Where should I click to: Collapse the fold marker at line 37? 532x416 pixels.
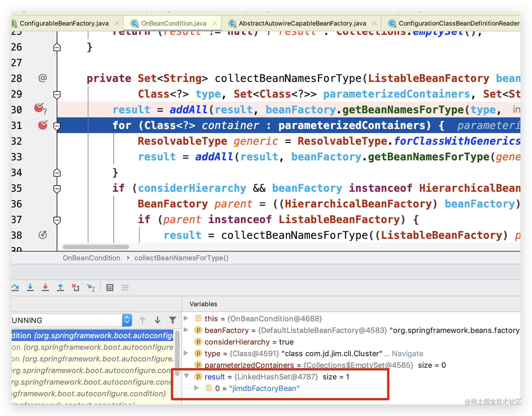click(x=57, y=220)
